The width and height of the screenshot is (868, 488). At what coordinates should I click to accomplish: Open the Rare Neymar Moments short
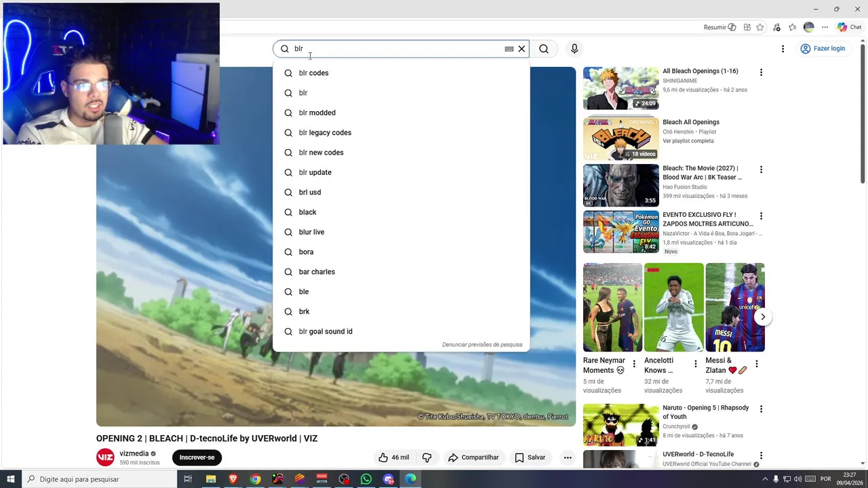(612, 307)
